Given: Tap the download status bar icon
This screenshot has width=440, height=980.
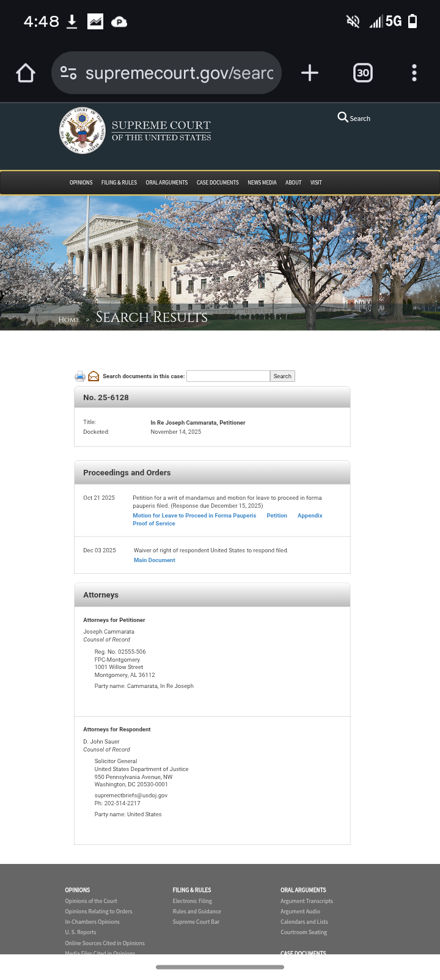Looking at the screenshot, I should 71,22.
